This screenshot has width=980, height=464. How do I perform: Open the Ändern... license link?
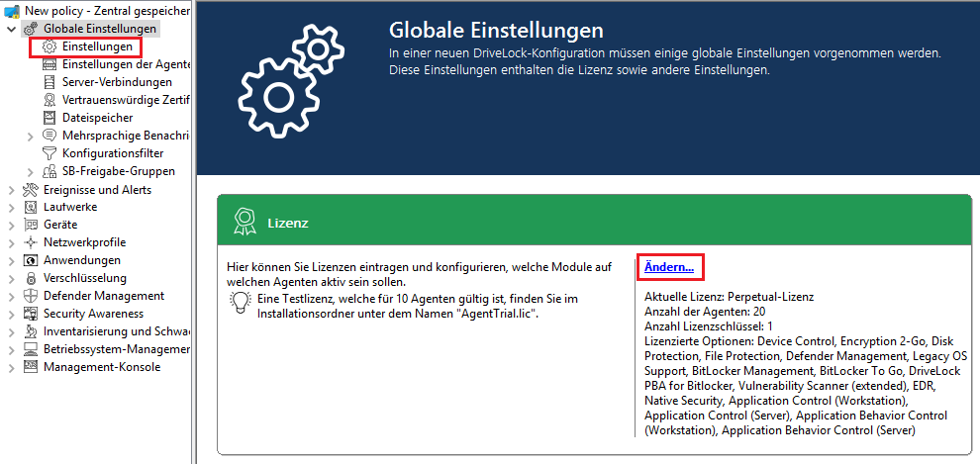(668, 267)
